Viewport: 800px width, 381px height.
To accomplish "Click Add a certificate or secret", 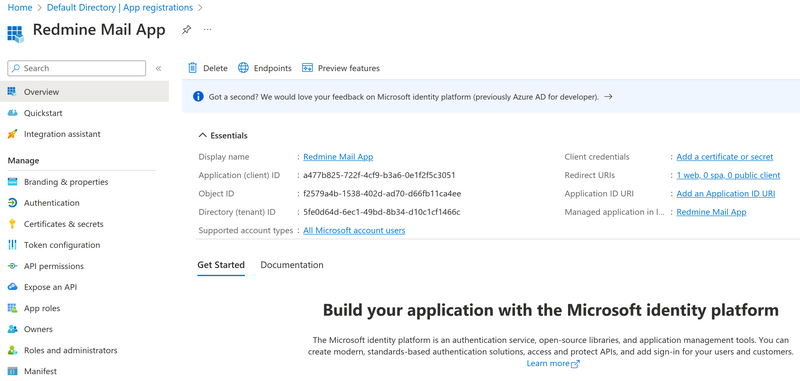I will point(724,157).
